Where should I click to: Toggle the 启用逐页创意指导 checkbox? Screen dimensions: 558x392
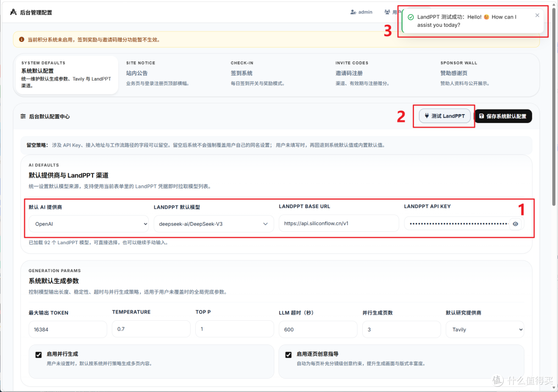[x=288, y=355]
